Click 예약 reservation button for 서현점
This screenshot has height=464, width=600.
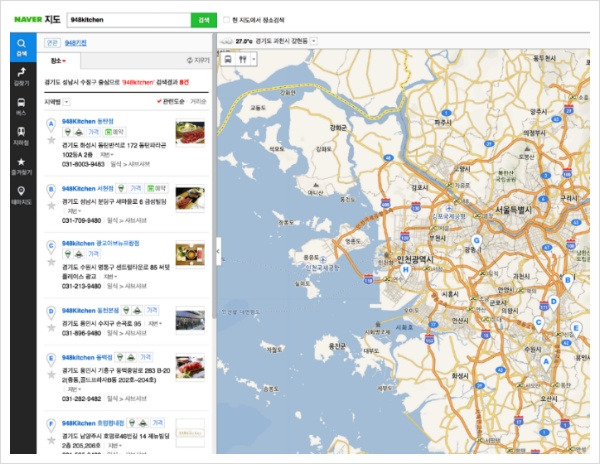pos(157,188)
